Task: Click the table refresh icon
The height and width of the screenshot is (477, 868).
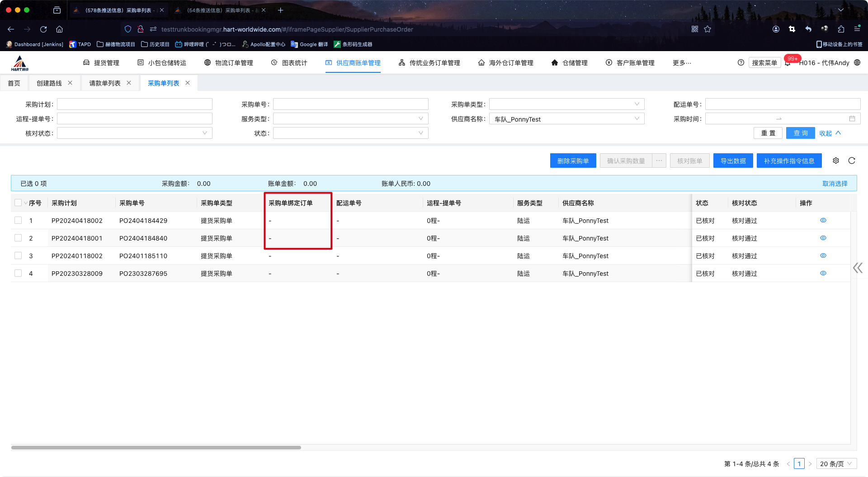Action: coord(852,161)
